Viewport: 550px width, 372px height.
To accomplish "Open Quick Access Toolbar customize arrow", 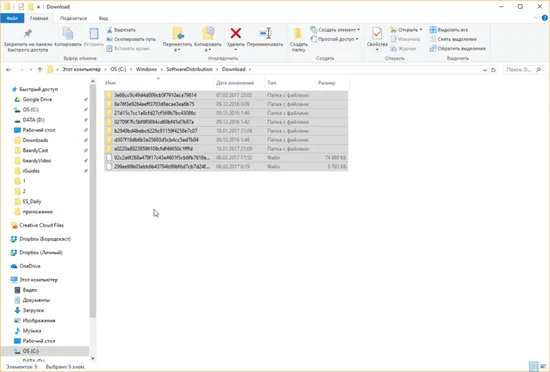I will pyautogui.click(x=38, y=7).
